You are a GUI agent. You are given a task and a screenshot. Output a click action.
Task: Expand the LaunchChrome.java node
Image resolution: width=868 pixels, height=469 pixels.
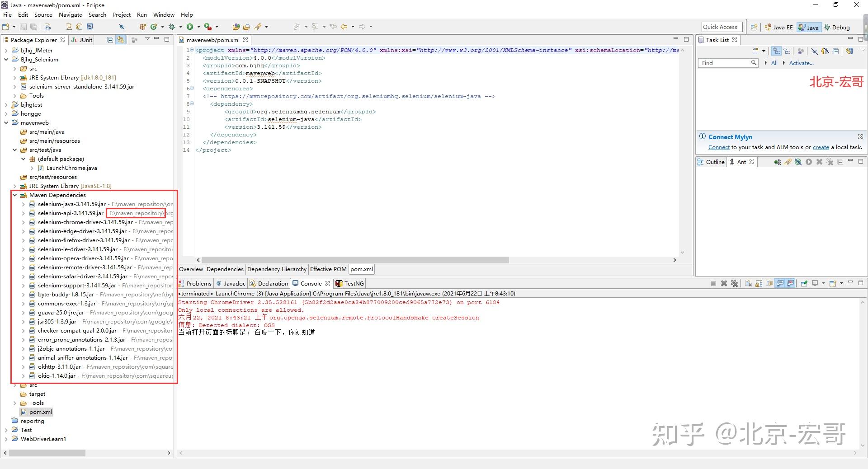coord(32,168)
